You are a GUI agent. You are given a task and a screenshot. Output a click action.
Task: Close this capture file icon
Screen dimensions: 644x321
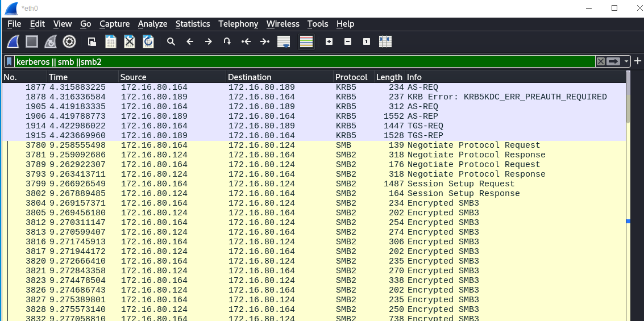click(130, 41)
